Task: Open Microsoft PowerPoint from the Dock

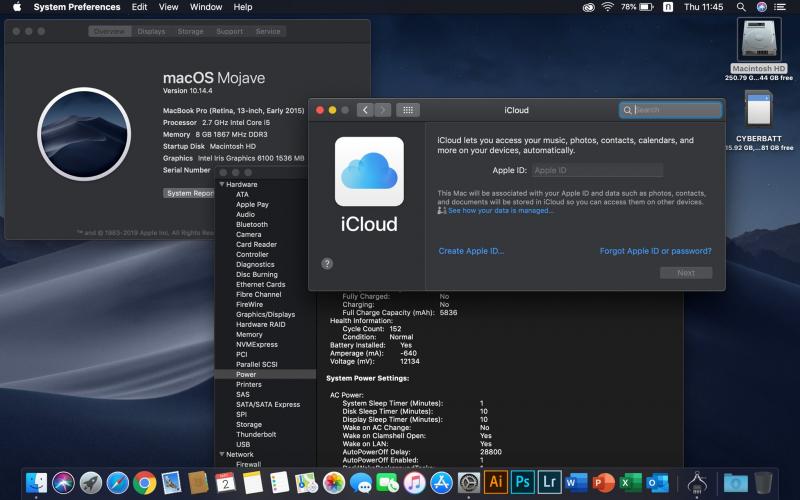Action: (604, 482)
